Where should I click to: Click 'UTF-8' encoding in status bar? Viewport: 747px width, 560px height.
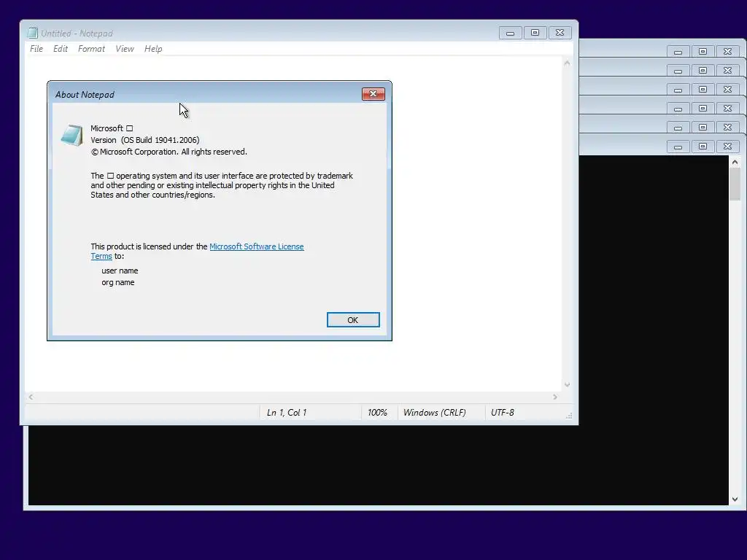(503, 413)
